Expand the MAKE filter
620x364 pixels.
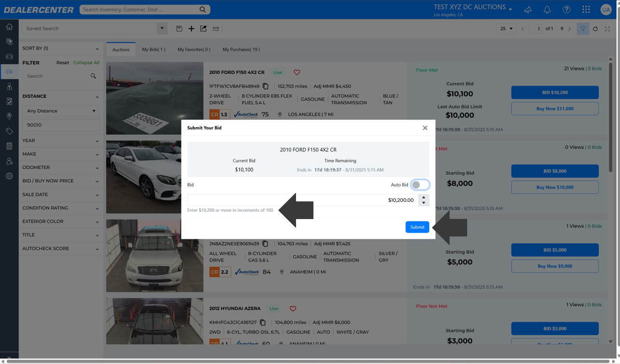pos(61,154)
